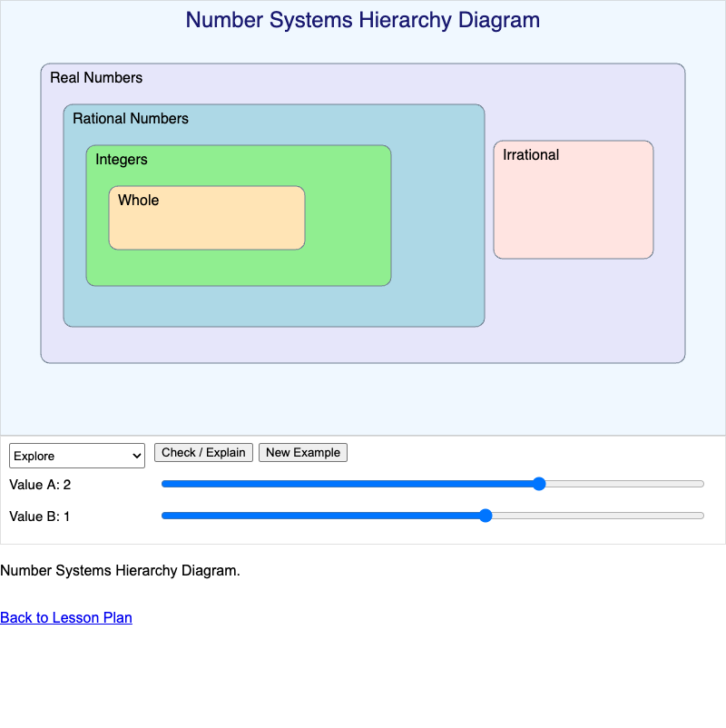The image size is (726, 728).
Task: Click the Irrational numbers box
Action: (x=574, y=200)
